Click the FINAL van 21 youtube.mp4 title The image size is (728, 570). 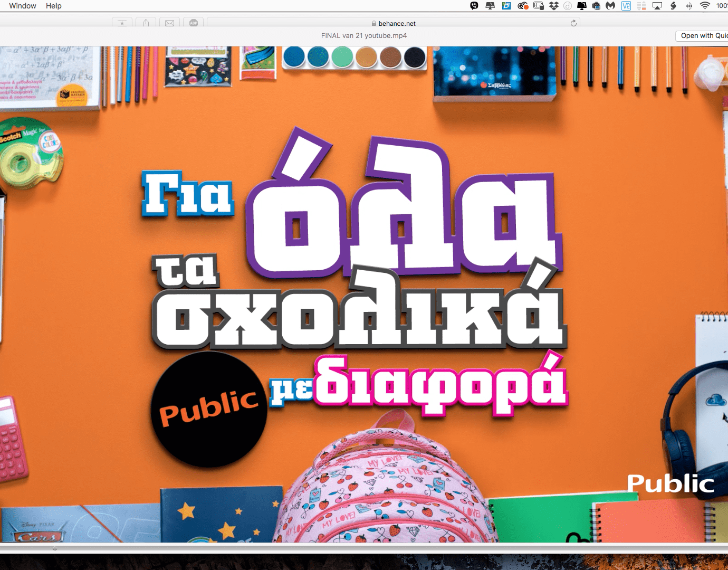pyautogui.click(x=364, y=35)
